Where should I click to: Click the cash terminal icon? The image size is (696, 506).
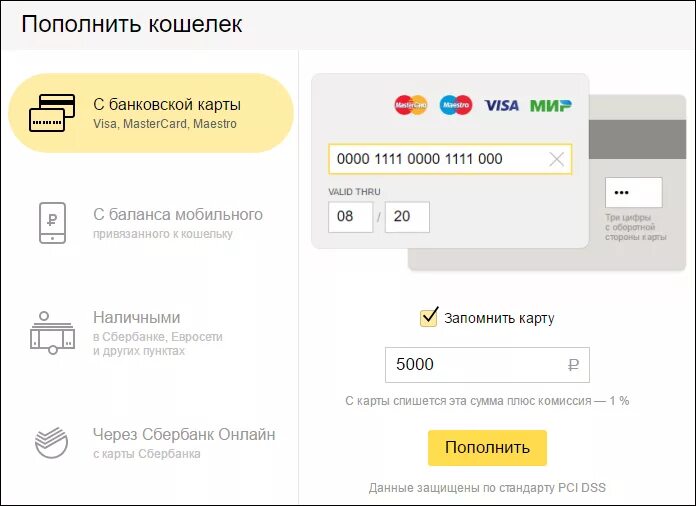tap(52, 332)
